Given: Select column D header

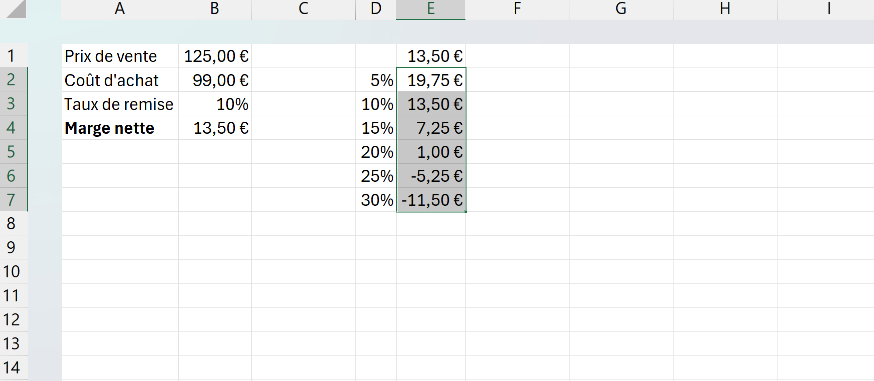Looking at the screenshot, I should click(x=376, y=9).
